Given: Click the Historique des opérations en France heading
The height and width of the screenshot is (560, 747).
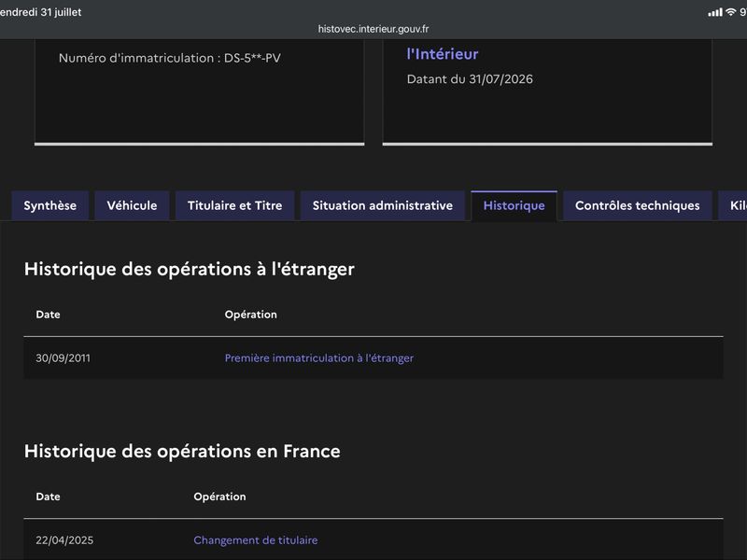Looking at the screenshot, I should (182, 451).
